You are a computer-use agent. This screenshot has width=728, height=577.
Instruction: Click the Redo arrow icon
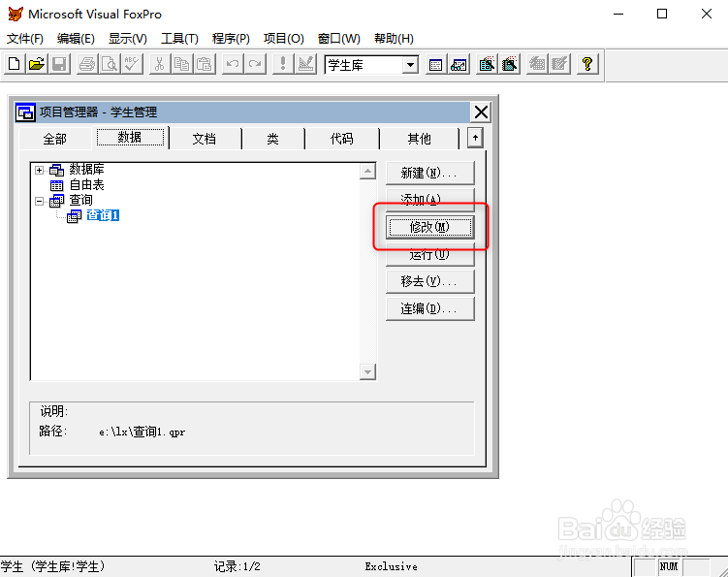point(255,64)
